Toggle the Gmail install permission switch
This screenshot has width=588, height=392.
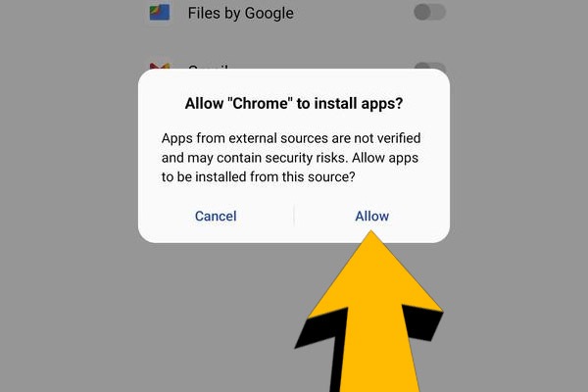click(430, 66)
